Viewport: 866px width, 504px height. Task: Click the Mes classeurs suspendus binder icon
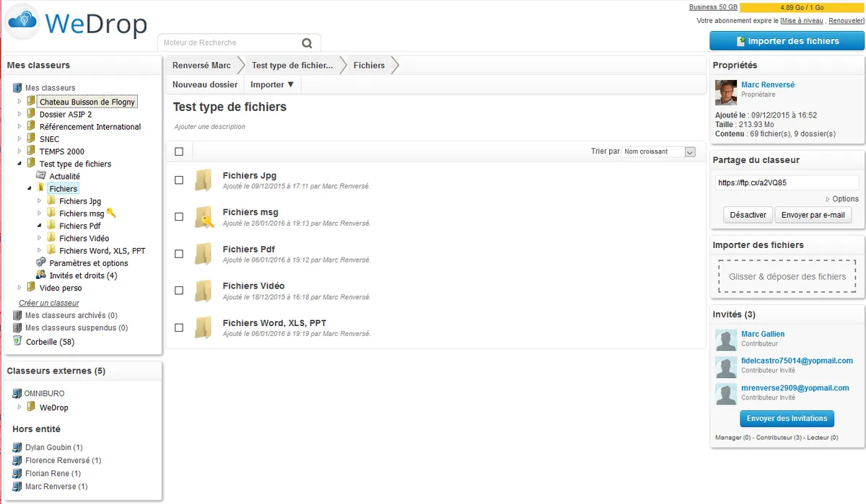17,327
